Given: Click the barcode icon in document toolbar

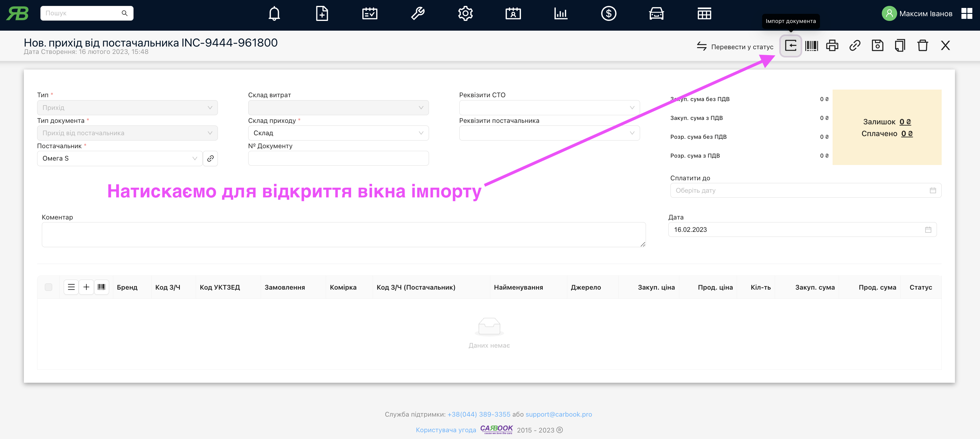Looking at the screenshot, I should pyautogui.click(x=811, y=46).
